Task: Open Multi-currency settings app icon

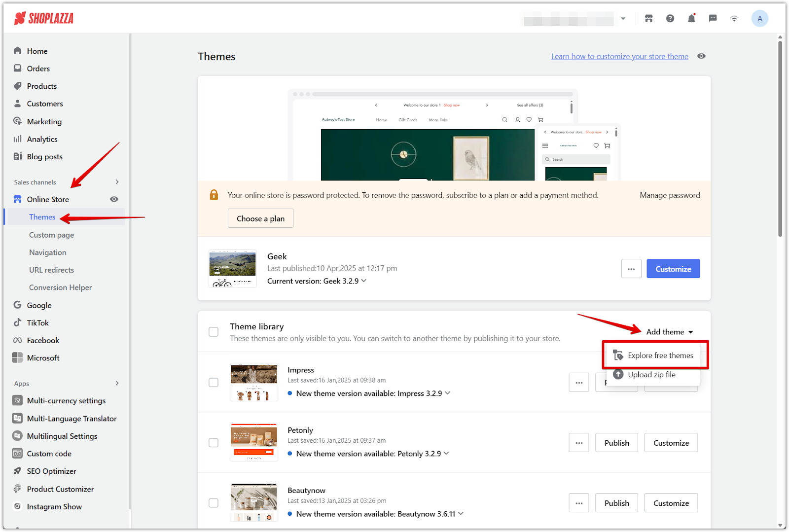Action: click(x=17, y=400)
